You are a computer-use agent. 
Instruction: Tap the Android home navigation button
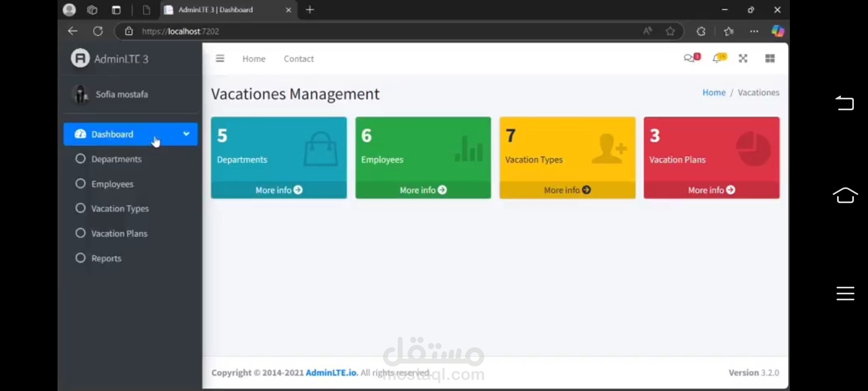click(x=845, y=195)
